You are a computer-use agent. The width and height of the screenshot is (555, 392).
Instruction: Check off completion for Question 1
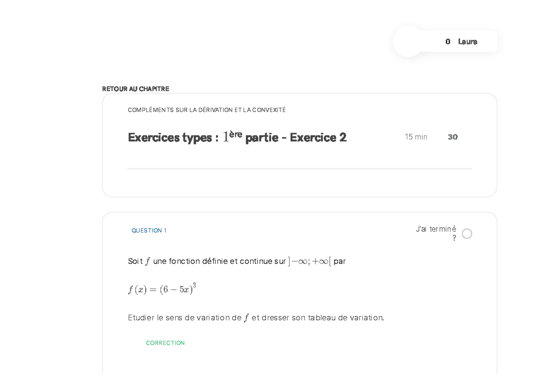(x=467, y=233)
